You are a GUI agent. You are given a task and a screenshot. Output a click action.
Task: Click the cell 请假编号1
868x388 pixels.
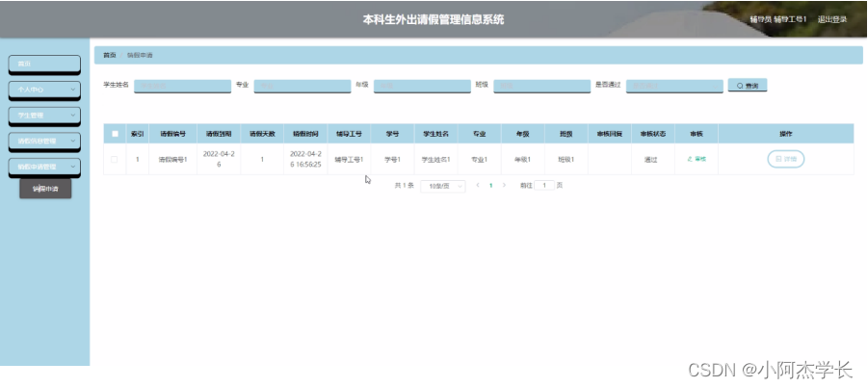coord(172,160)
